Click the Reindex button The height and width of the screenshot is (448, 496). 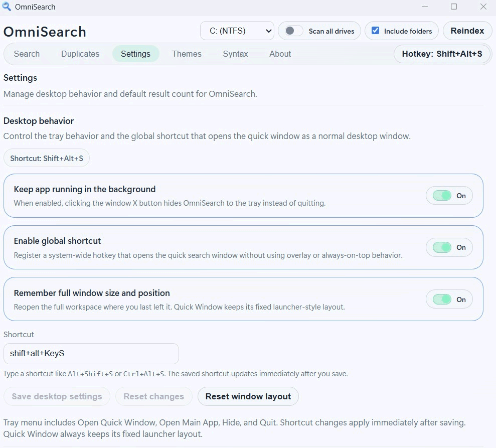tap(467, 31)
